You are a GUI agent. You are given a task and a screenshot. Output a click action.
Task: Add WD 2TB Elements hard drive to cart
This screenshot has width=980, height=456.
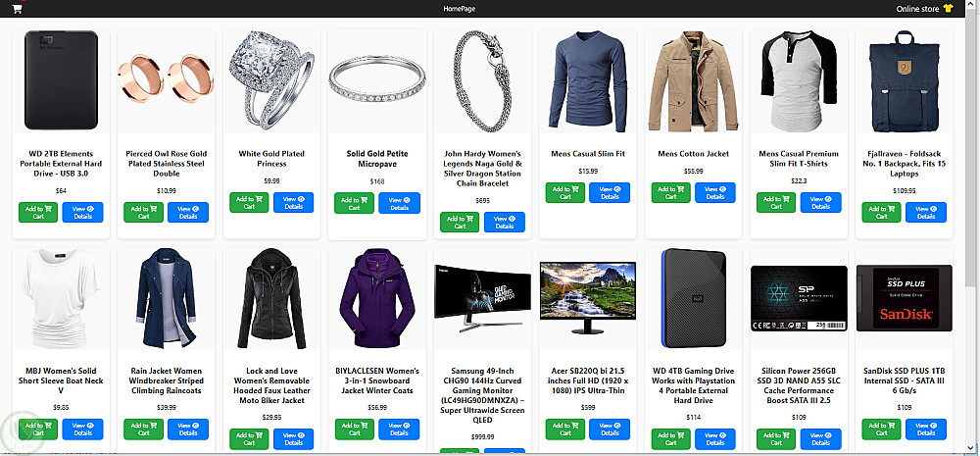38,212
